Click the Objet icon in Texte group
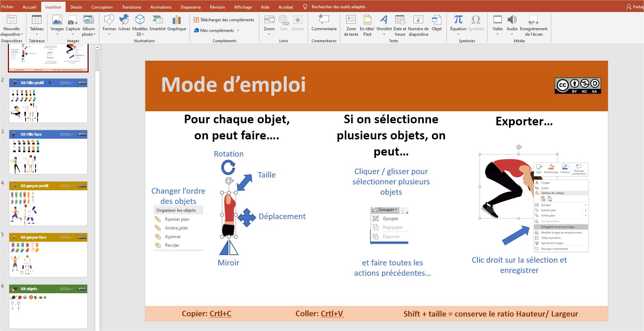This screenshot has width=644, height=331. point(437,20)
